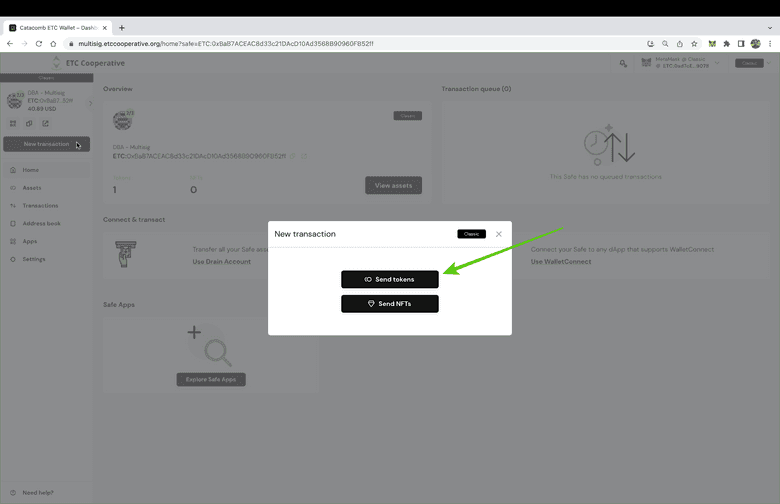Expand the Safe list chevron in sidebar
780x504 pixels.
click(90, 103)
